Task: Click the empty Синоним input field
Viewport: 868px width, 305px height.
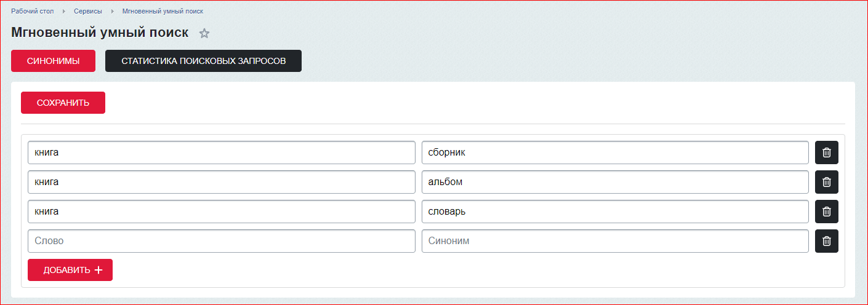Action: tap(614, 241)
